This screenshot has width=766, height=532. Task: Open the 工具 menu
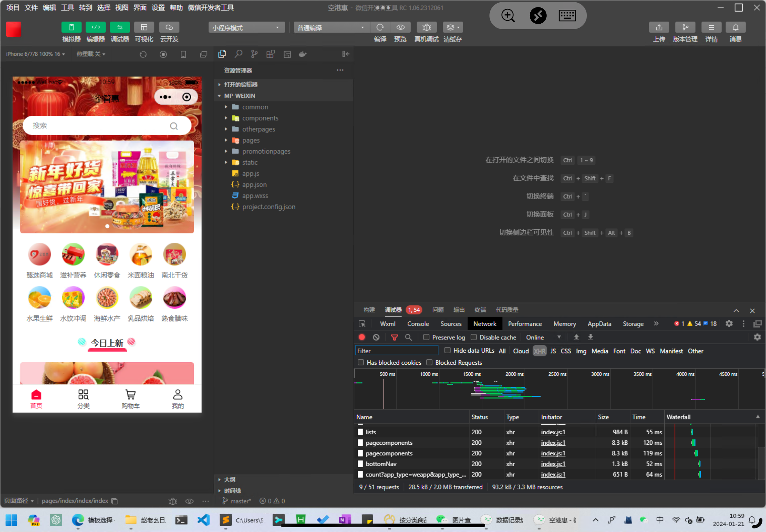click(67, 7)
